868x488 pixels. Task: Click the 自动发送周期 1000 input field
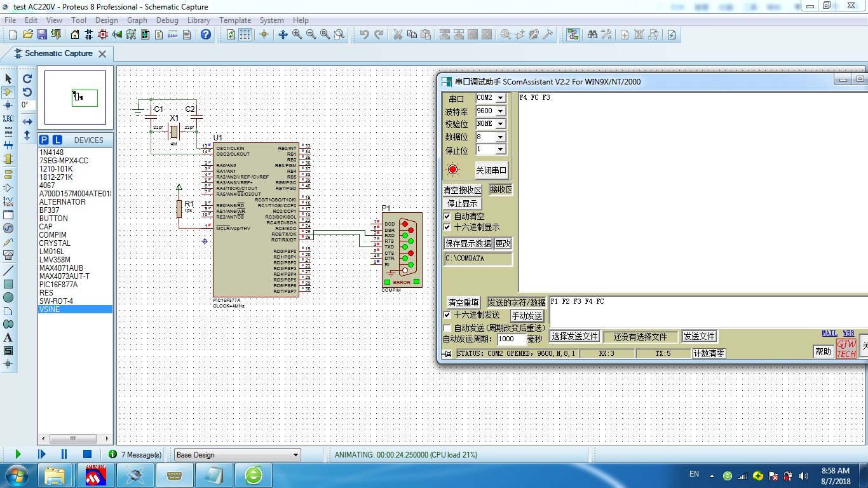click(512, 339)
